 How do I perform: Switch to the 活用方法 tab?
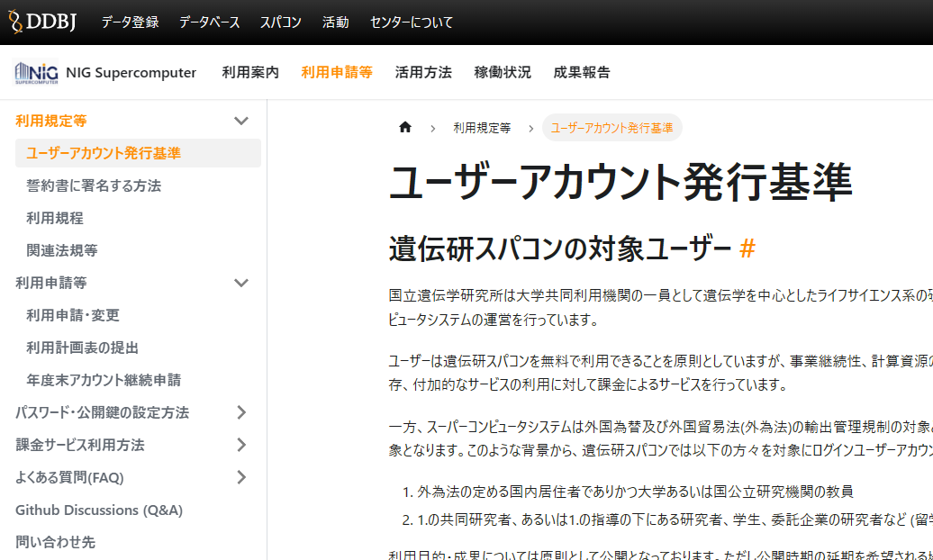click(x=423, y=73)
